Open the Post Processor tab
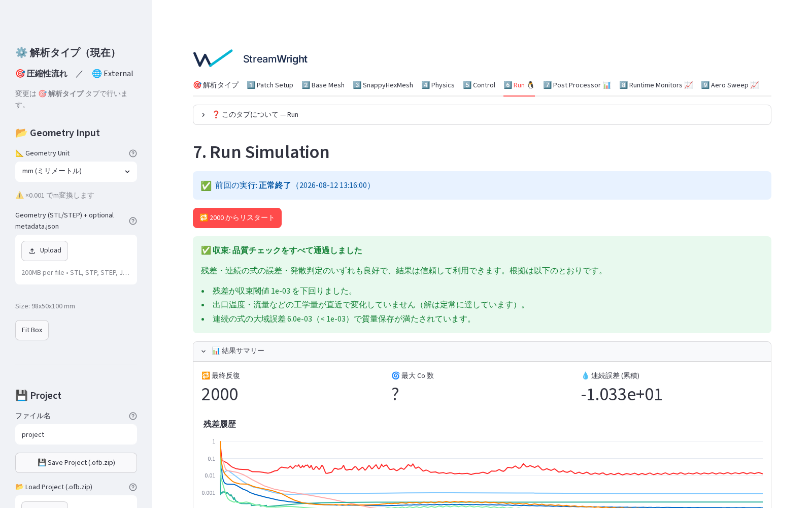 pos(577,85)
